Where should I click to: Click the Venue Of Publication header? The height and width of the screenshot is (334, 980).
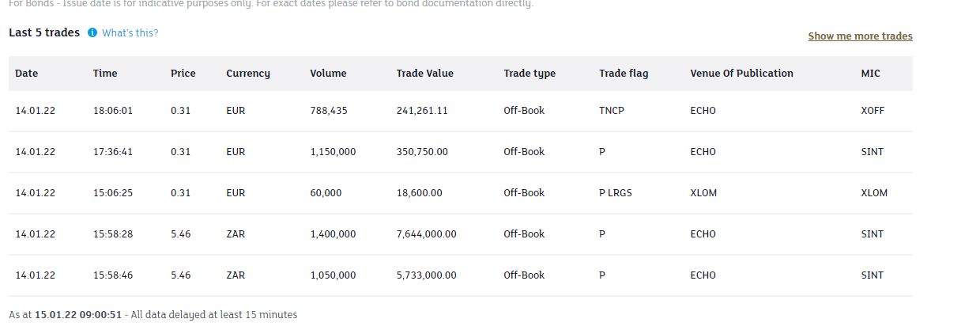pos(741,74)
